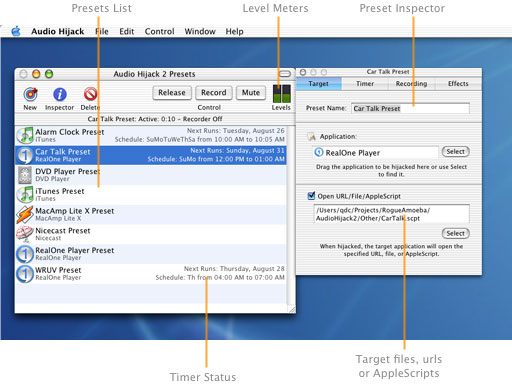This screenshot has width=512, height=391.
Task: Click the Preset Name input field
Action: [x=410, y=108]
